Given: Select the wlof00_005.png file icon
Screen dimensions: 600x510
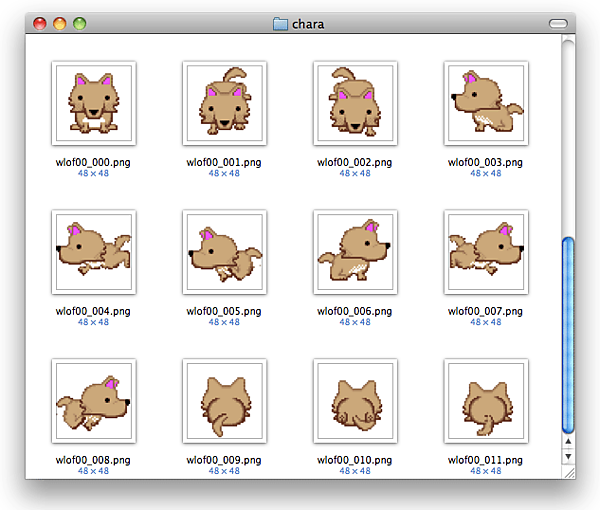Looking at the screenshot, I should coord(224,252).
